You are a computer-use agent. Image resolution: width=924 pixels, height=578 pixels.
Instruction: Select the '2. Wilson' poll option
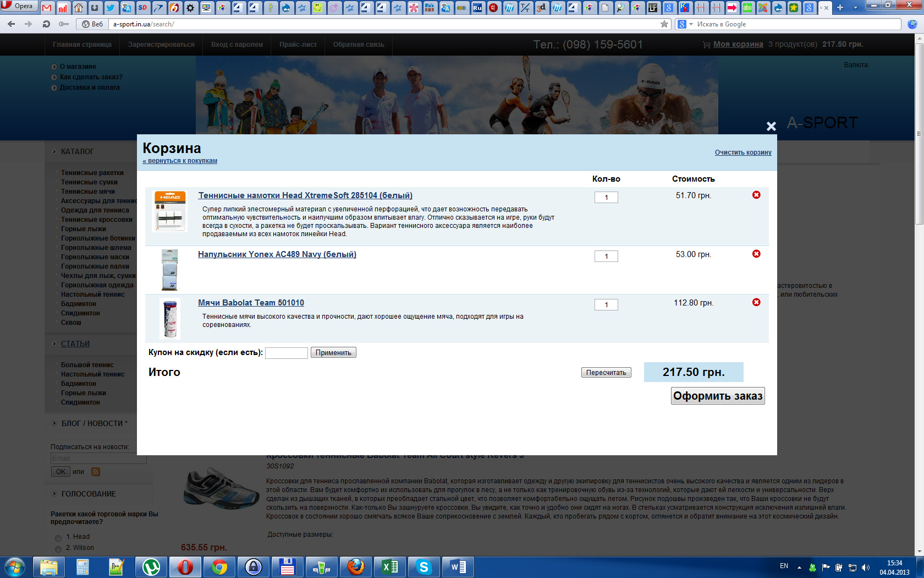pyautogui.click(x=58, y=549)
